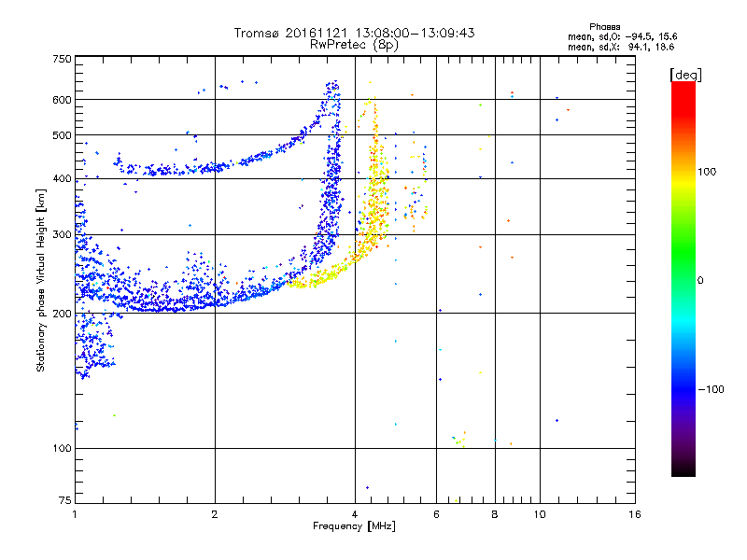Click the colorbar label "-100"

[x=711, y=389]
